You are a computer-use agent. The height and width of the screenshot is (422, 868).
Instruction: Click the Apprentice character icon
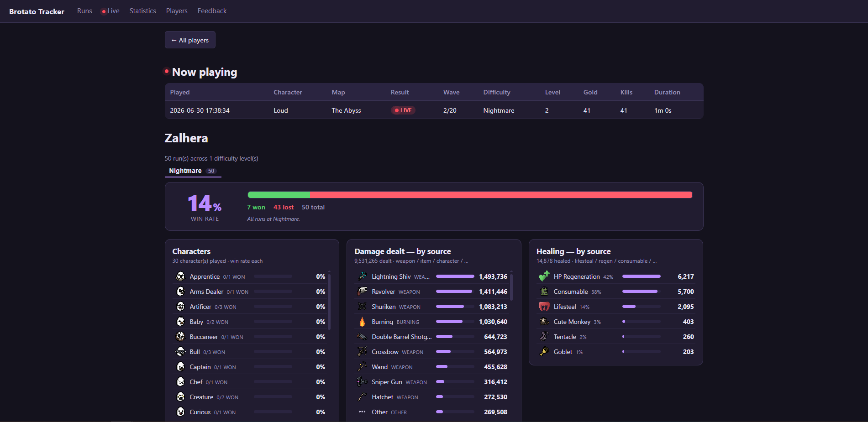[181, 276]
